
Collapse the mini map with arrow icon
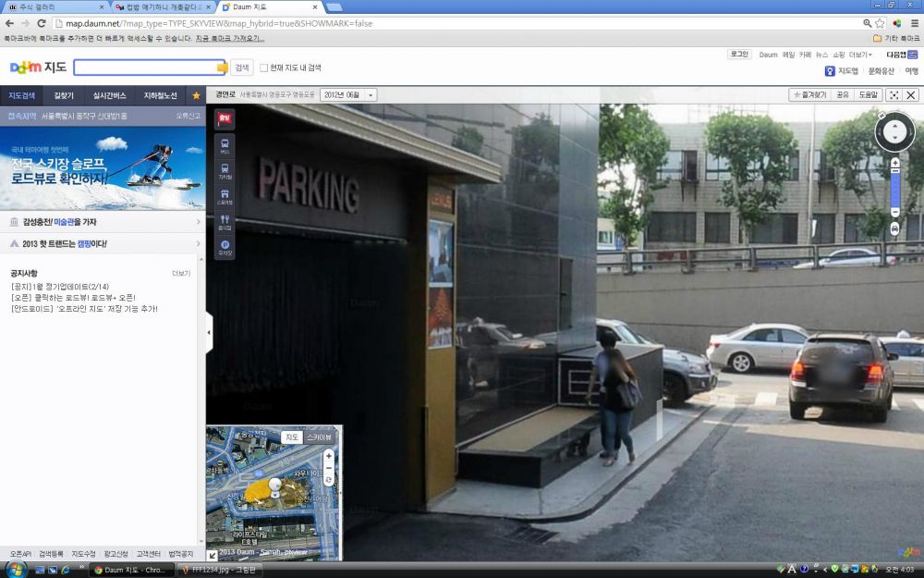click(213, 555)
